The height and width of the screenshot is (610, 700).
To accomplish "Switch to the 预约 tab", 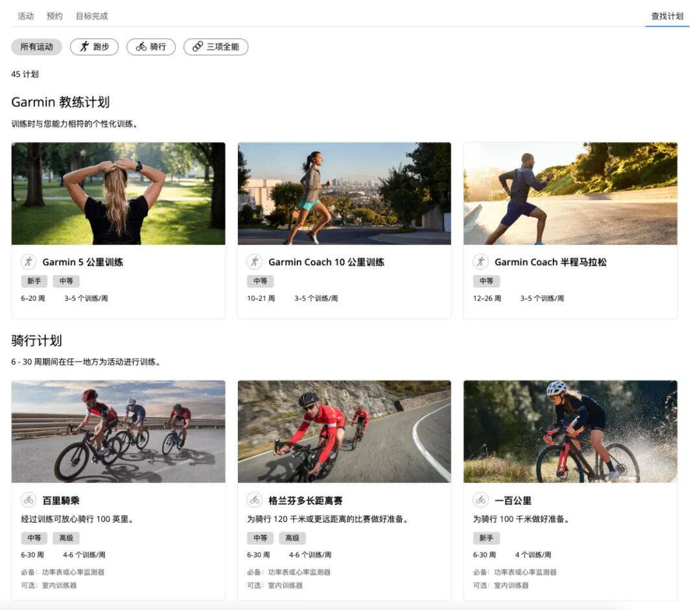I will pos(54,16).
